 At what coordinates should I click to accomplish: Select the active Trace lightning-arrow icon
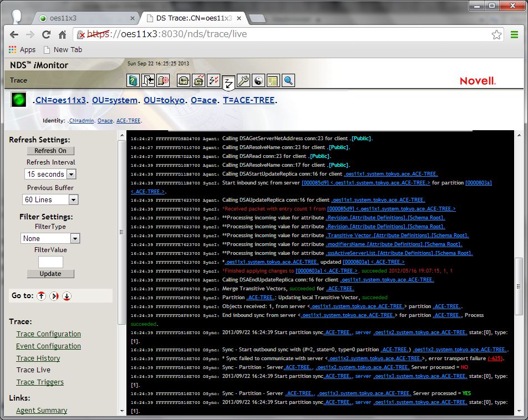pos(229,83)
